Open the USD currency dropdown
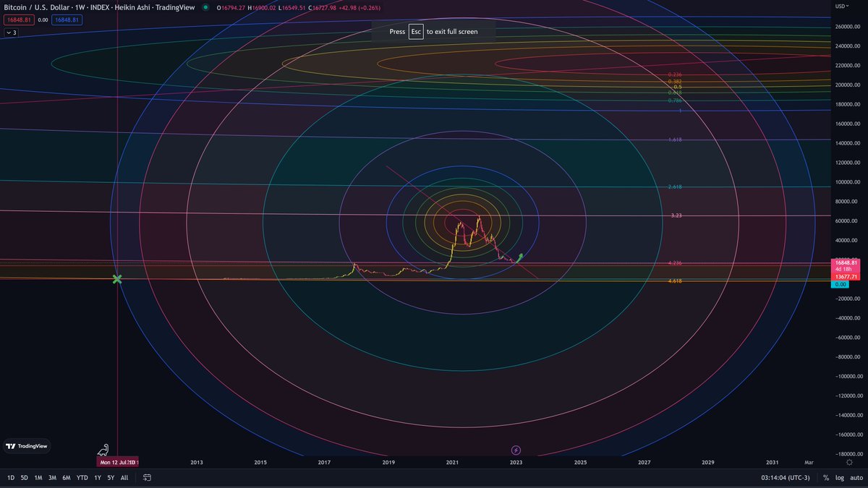The image size is (868, 488). [x=841, y=6]
